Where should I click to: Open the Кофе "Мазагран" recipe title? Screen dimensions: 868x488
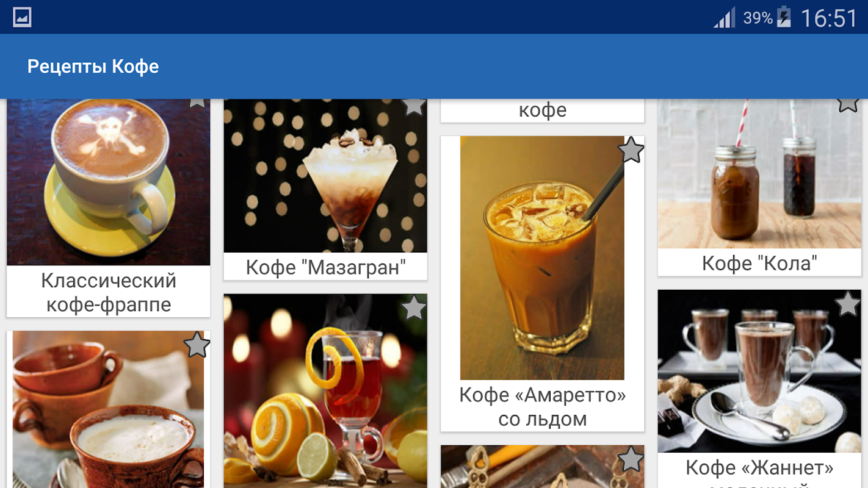pos(326,267)
